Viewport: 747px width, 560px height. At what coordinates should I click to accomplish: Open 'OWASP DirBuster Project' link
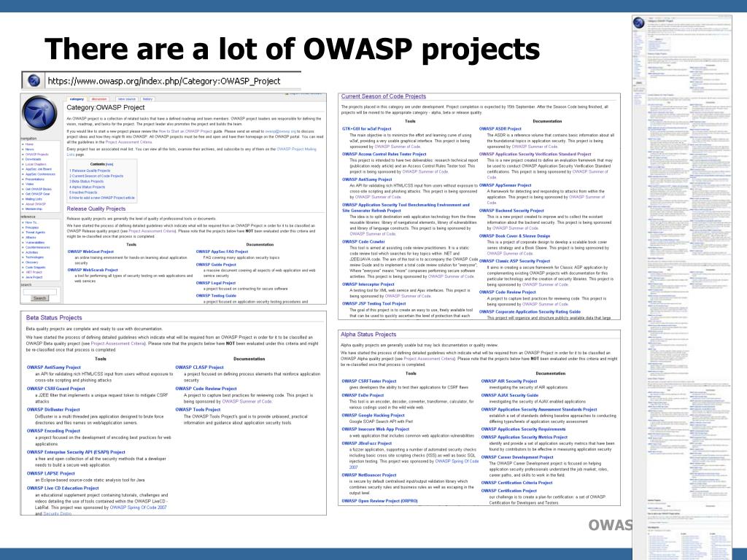point(53,410)
